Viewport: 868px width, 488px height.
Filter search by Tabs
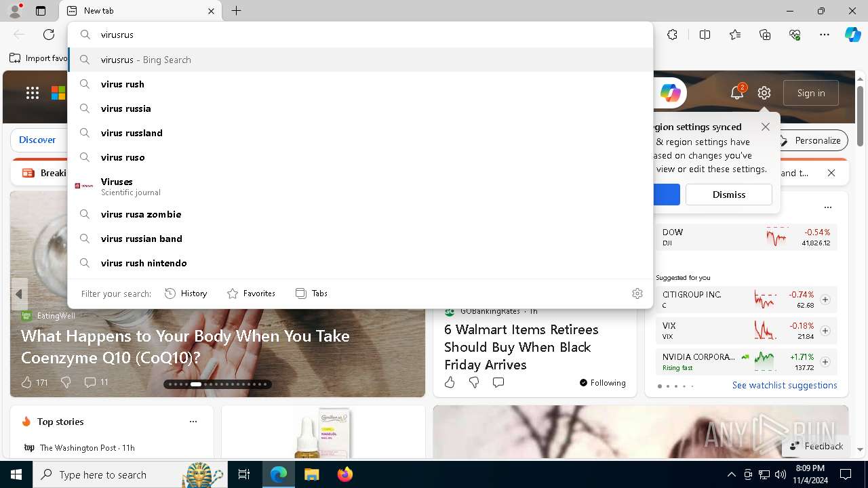[x=311, y=293]
